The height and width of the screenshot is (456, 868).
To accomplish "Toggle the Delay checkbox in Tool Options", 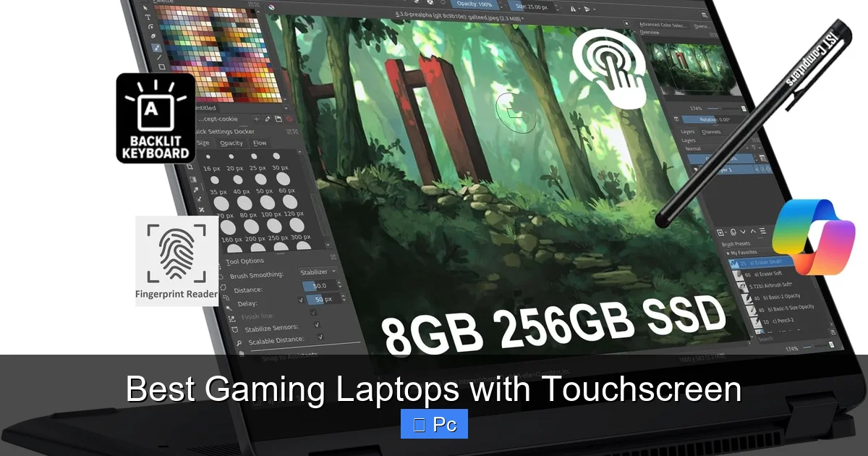I will point(302,300).
